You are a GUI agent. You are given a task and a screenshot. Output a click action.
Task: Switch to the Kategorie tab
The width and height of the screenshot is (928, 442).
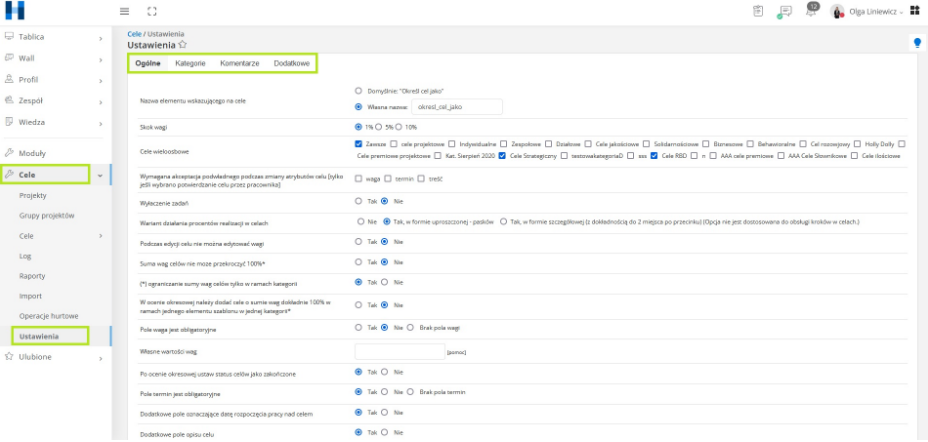pyautogui.click(x=190, y=63)
